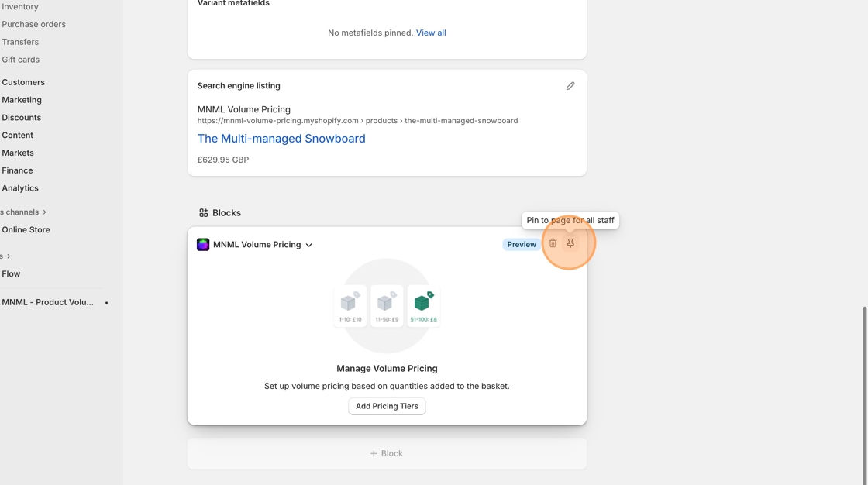Click the green 51-100 pricing tier box
868x485 pixels.
point(423,306)
